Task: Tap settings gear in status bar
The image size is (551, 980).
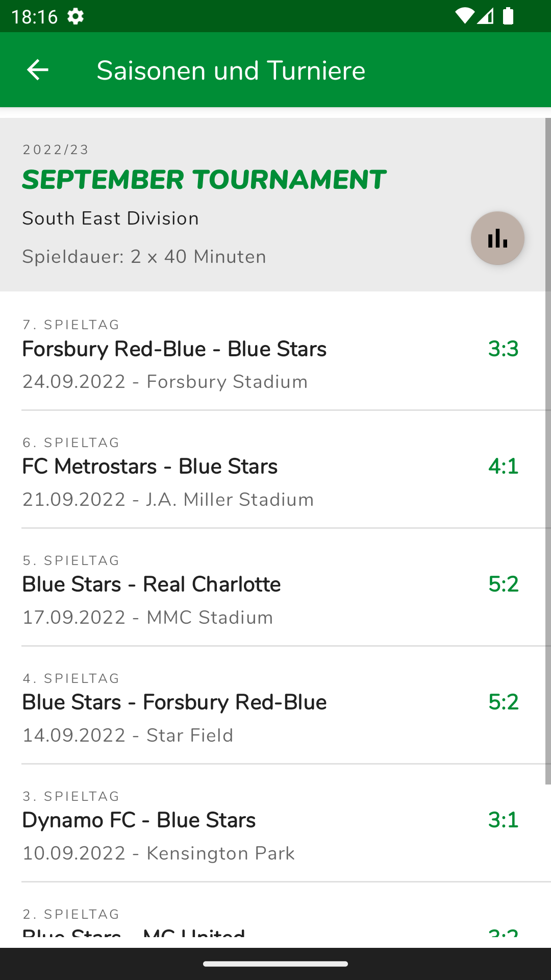Action: pyautogui.click(x=76, y=16)
